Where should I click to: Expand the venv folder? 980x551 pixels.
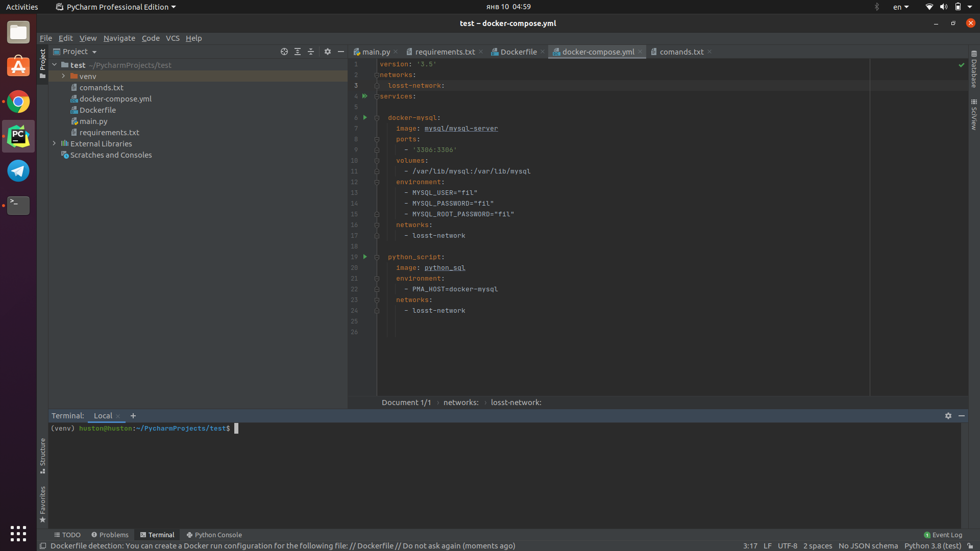[x=63, y=76]
